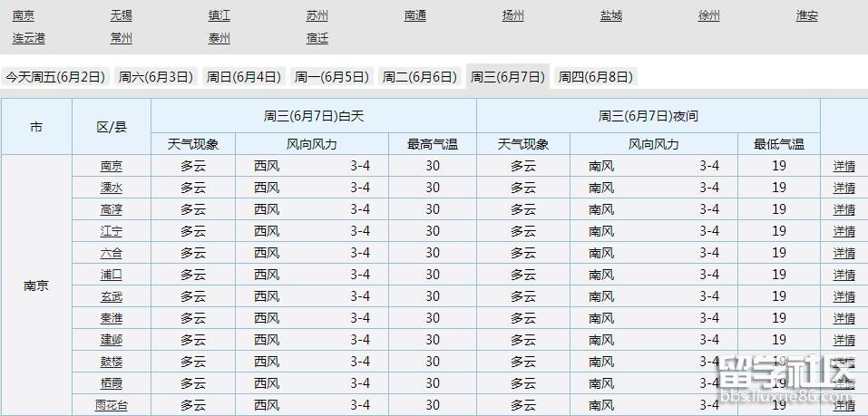Click 天气现象 header under 夜间
This screenshot has height=416, width=868.
[523, 144]
